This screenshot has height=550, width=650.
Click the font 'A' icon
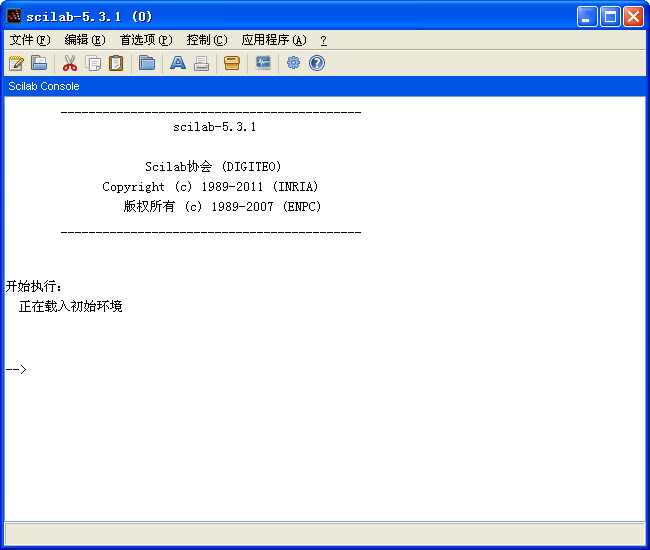click(x=178, y=63)
